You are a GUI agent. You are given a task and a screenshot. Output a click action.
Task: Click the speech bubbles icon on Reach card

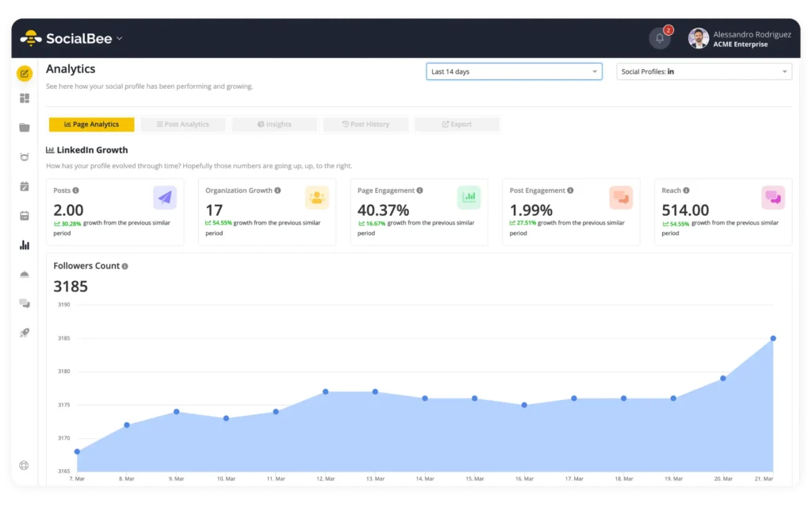(773, 198)
